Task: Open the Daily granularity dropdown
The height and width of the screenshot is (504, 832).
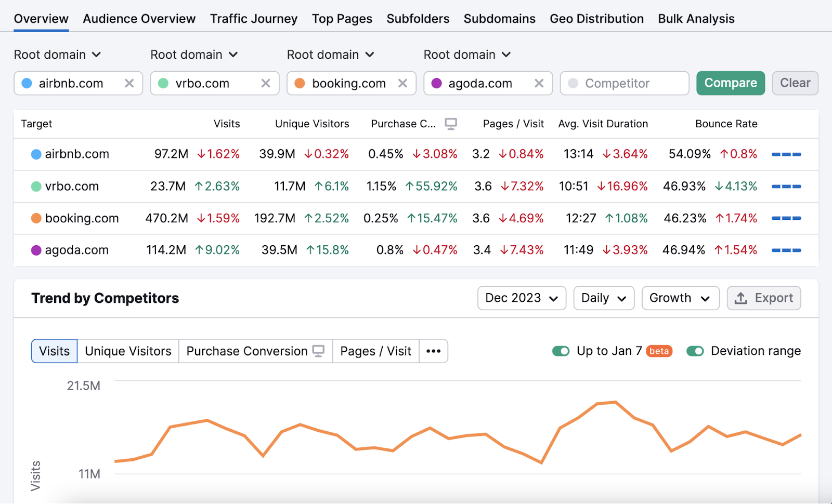Action: click(x=603, y=298)
